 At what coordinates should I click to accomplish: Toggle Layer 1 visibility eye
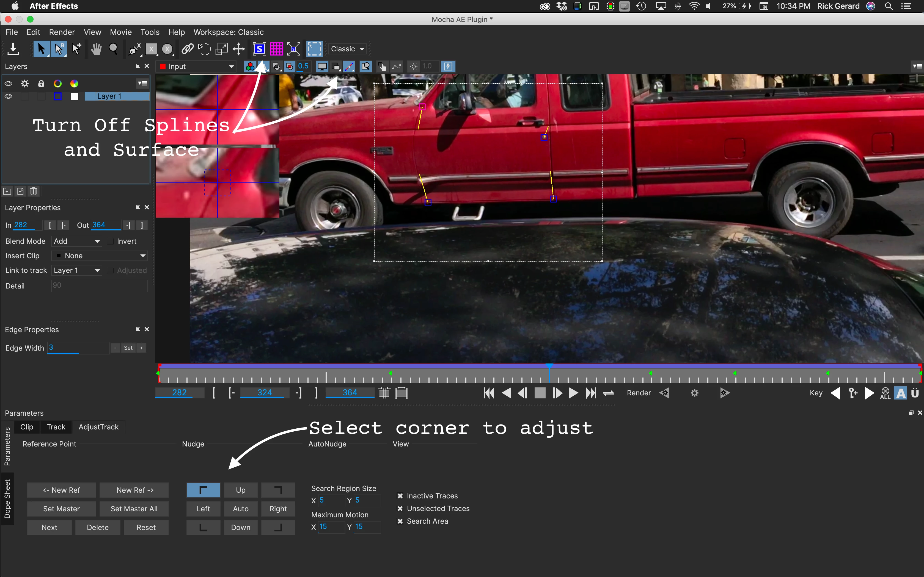coord(9,96)
